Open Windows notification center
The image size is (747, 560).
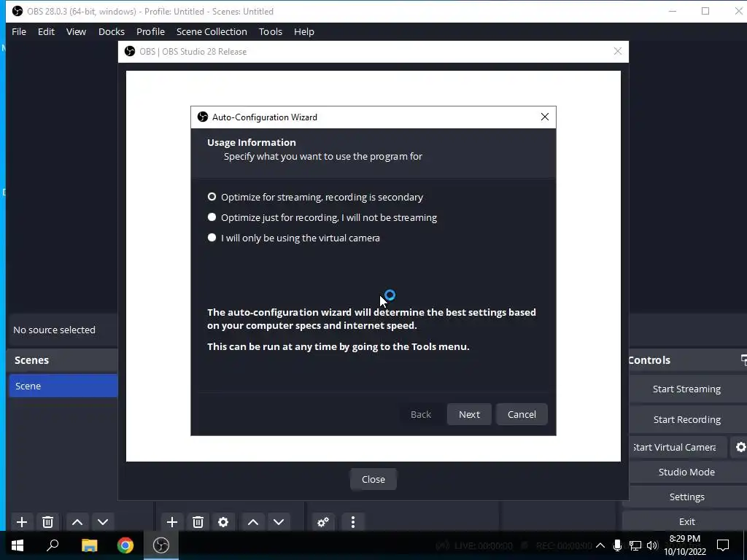(x=723, y=545)
